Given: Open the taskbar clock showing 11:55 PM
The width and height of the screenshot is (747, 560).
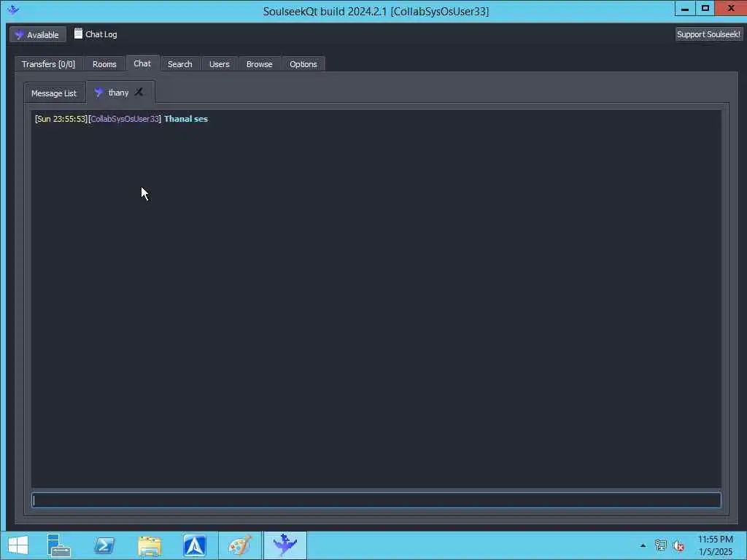Looking at the screenshot, I should click(x=716, y=545).
